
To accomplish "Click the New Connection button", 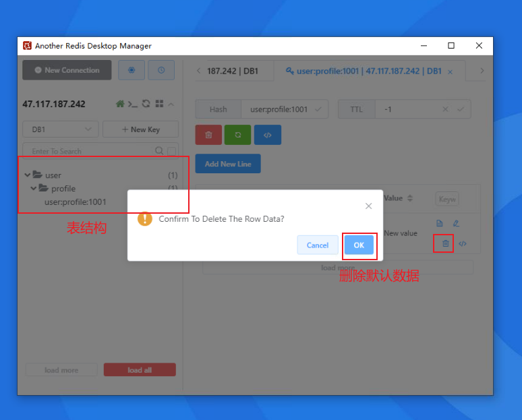I will 67,70.
